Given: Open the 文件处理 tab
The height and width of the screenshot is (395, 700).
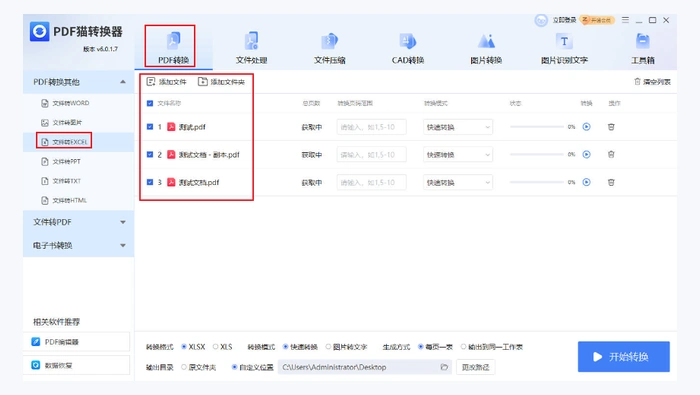Looking at the screenshot, I should (251, 47).
